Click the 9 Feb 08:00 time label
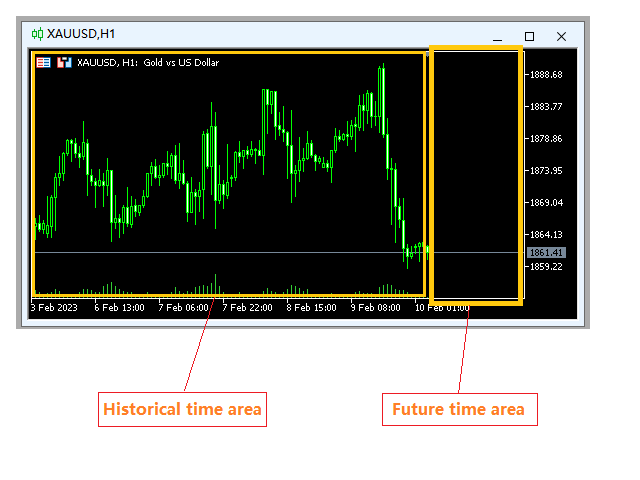The image size is (640, 480). point(376,308)
